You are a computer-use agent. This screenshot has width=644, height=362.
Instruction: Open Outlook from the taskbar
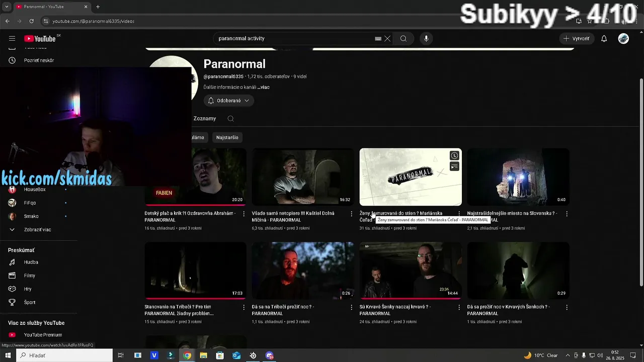pos(236,355)
